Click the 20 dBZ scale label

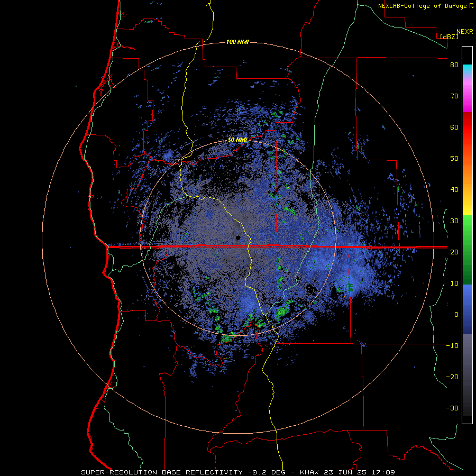click(x=454, y=252)
